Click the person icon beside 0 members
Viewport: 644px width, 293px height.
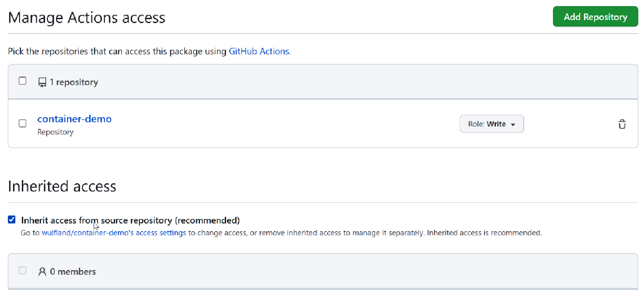[42, 272]
